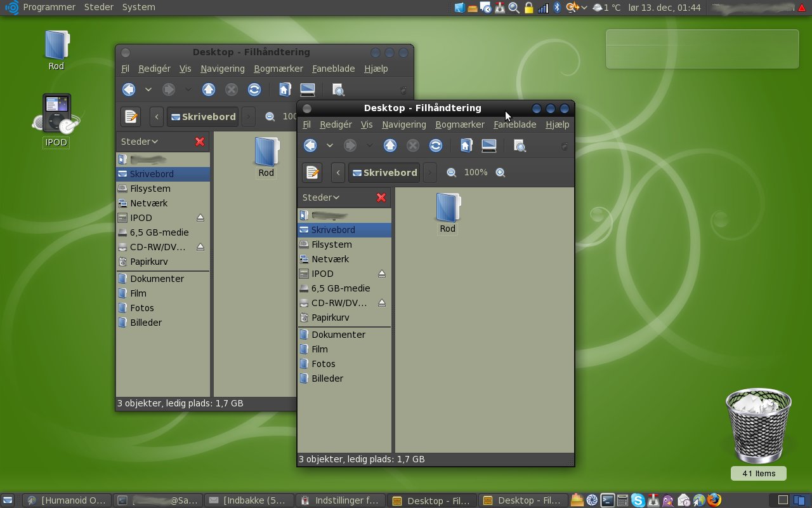Reload the front Filhåndtering window

click(x=436, y=145)
